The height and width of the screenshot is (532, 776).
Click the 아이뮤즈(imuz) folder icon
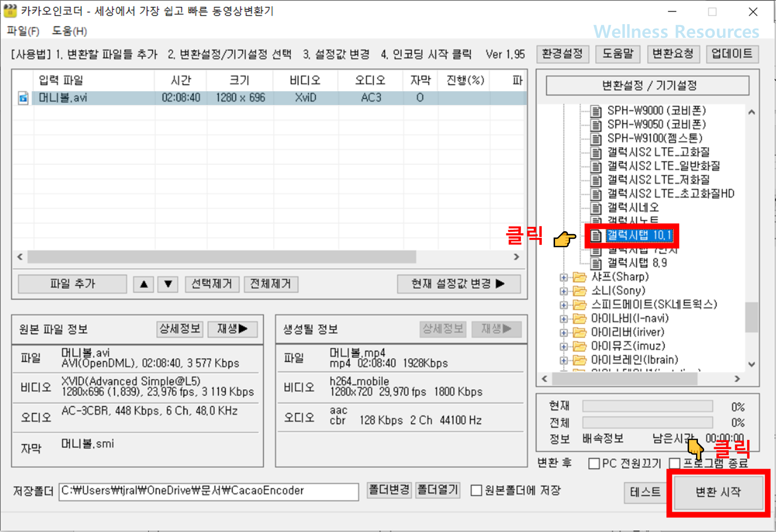click(x=580, y=346)
